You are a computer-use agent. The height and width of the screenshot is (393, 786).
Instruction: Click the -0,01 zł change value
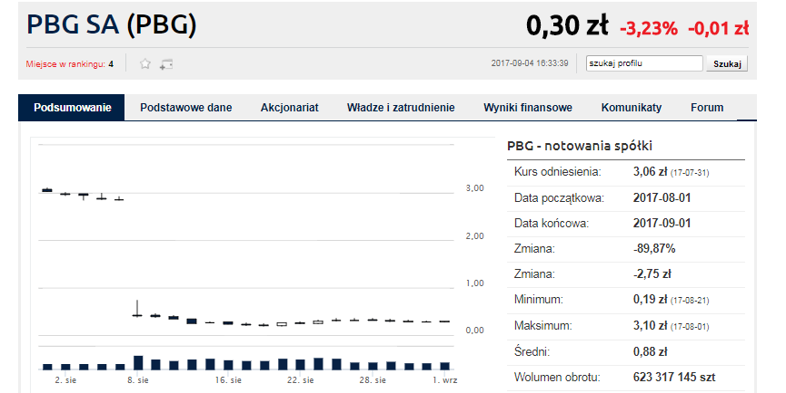(718, 29)
